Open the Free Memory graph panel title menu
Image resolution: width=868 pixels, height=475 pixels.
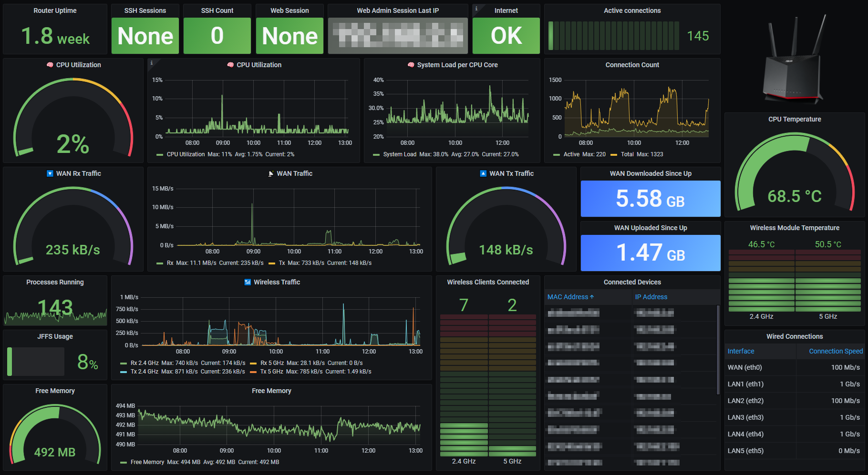(x=271, y=391)
